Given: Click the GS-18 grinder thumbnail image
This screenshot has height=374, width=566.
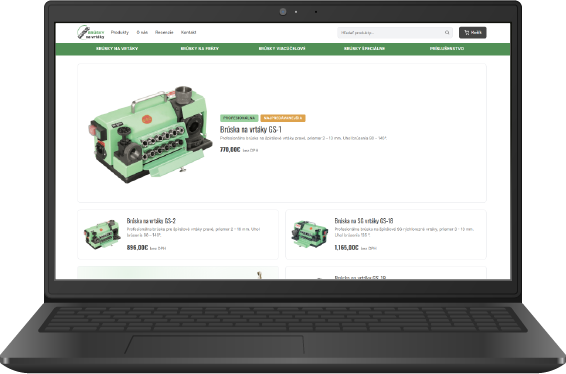Looking at the screenshot, I should click(310, 234).
